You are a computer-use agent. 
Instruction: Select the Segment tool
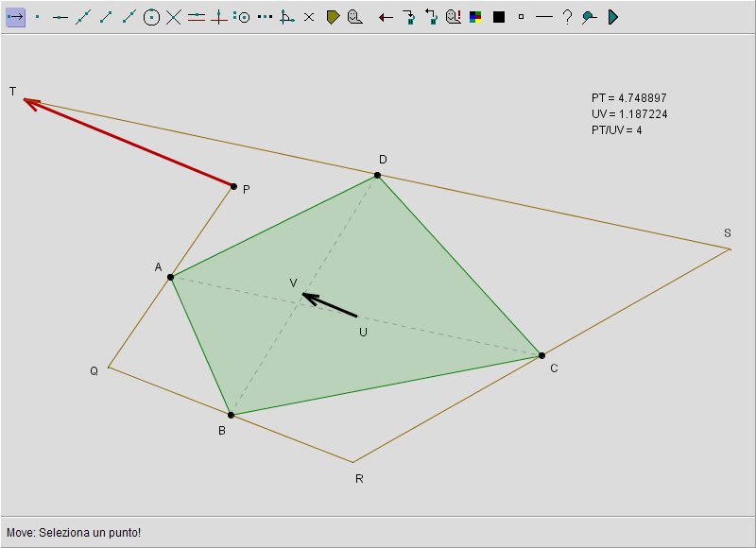click(106, 17)
